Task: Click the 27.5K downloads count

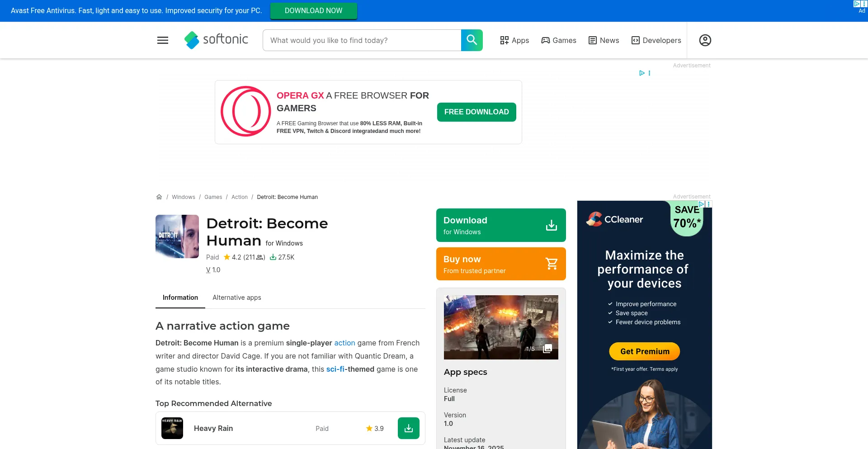Action: (x=282, y=257)
